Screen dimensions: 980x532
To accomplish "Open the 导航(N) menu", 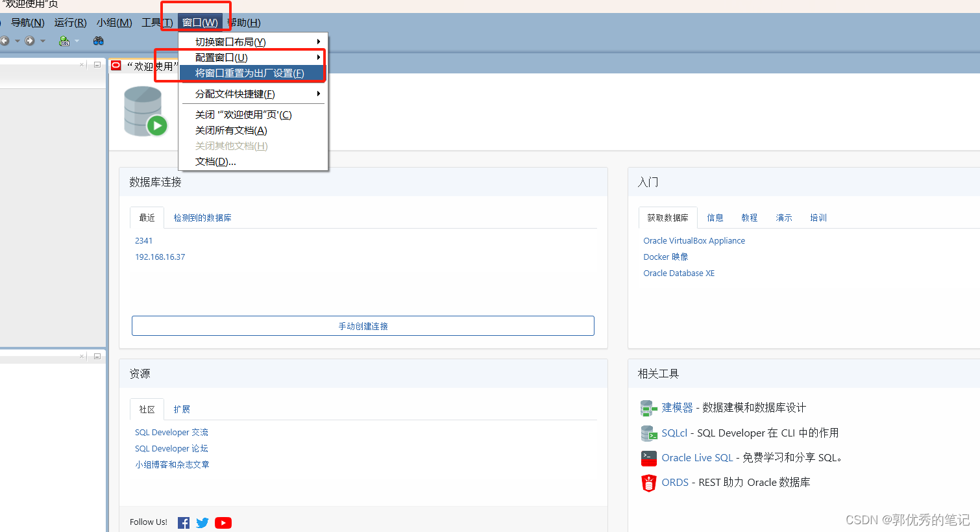I will [28, 23].
